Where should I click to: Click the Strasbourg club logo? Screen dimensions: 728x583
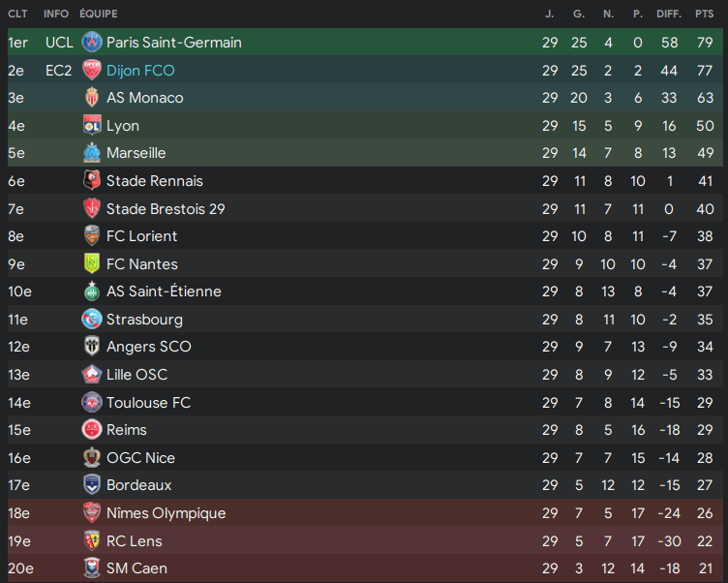coord(92,320)
